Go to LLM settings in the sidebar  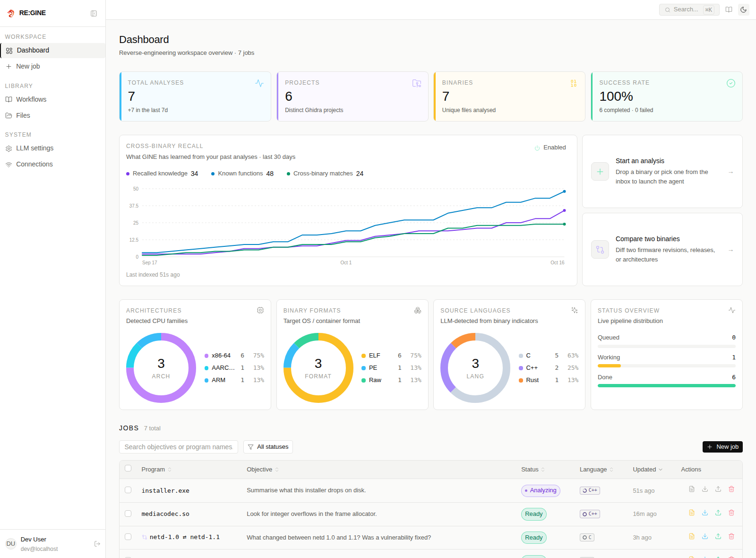click(53, 148)
